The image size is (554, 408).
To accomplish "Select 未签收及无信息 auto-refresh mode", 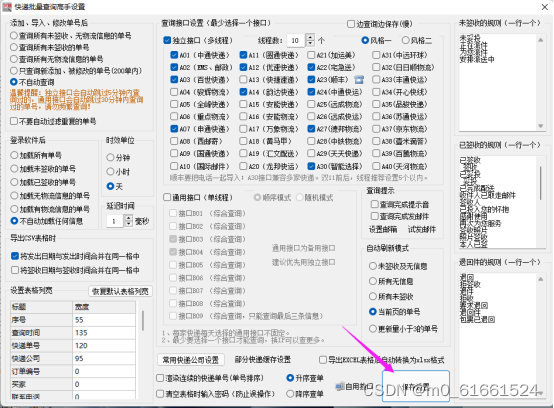I will (x=372, y=266).
